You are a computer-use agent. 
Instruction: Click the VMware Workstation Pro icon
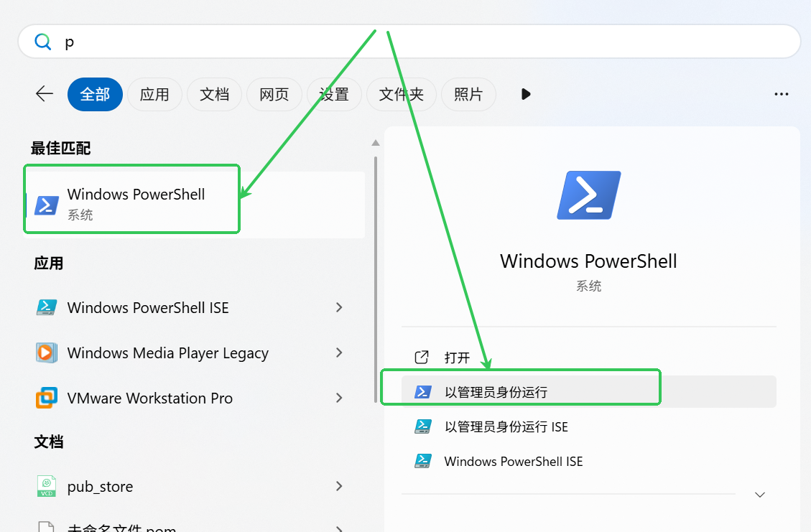(47, 398)
